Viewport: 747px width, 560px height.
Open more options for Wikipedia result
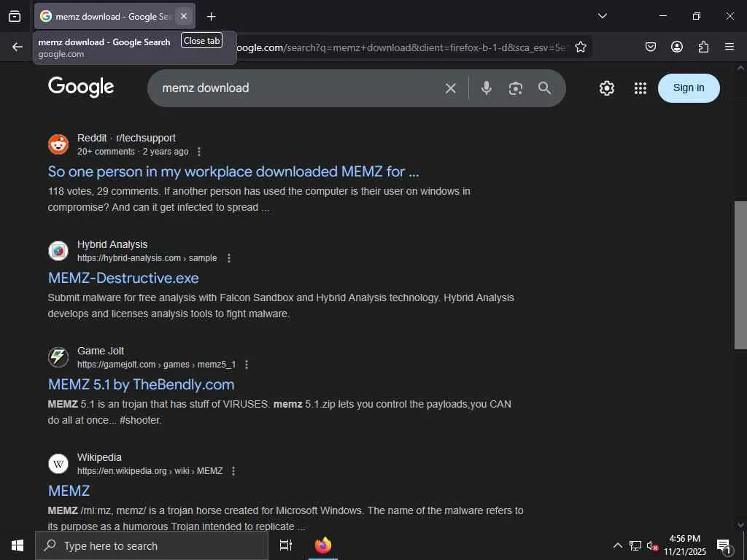coord(233,471)
